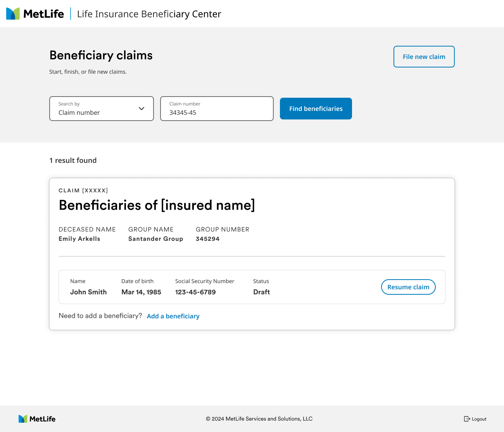Click 'Need to add a beneficiary?' text

tap(100, 316)
